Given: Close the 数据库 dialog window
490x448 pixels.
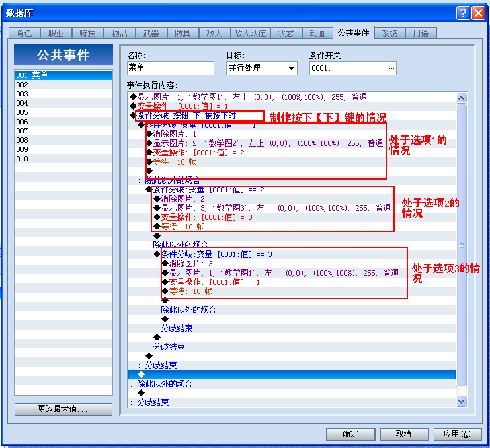Looking at the screenshot, I should point(479,13).
